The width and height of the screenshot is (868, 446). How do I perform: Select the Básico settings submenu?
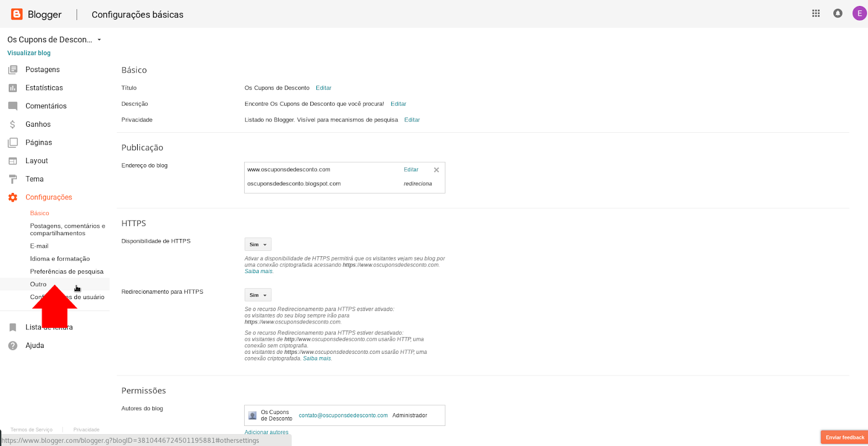click(x=40, y=213)
